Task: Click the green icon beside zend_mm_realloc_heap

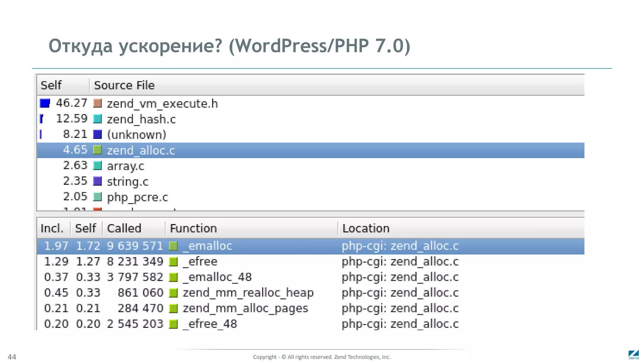Action: tap(173, 293)
